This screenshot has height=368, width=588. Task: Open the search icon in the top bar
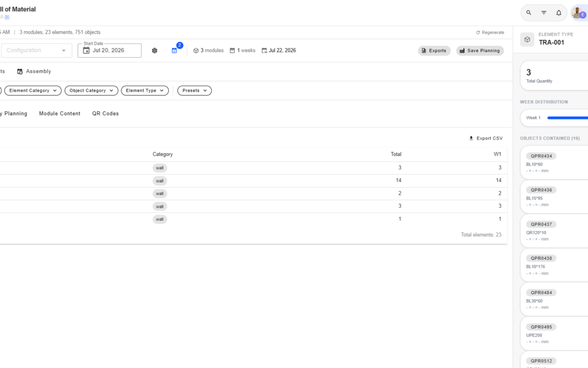click(x=528, y=13)
